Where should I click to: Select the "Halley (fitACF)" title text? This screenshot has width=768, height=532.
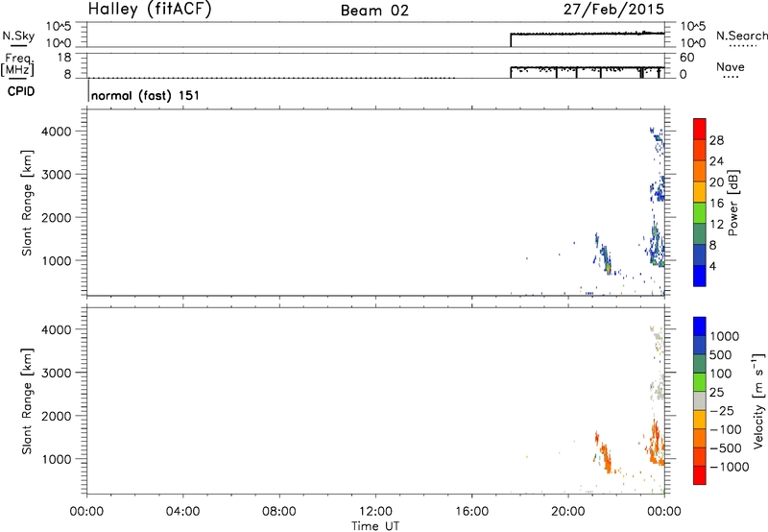(x=150, y=9)
